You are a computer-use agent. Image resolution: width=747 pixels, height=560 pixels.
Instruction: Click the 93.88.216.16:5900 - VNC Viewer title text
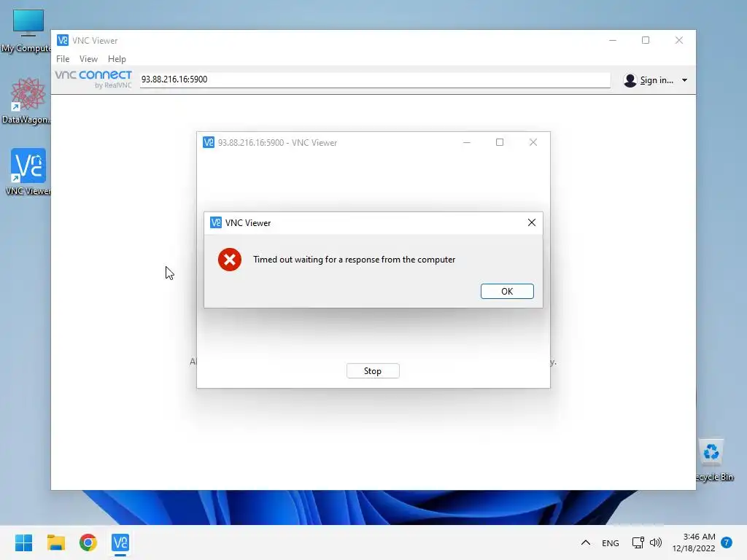click(x=277, y=143)
